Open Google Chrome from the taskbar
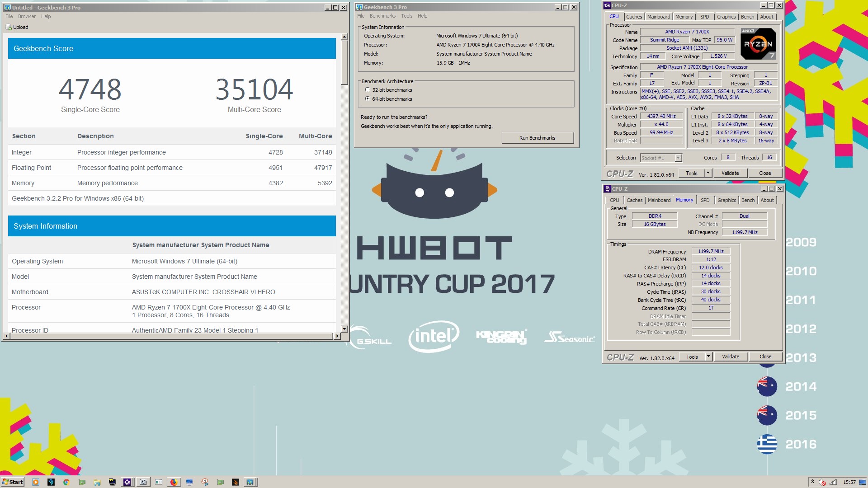Image resolution: width=868 pixels, height=488 pixels. point(66,482)
